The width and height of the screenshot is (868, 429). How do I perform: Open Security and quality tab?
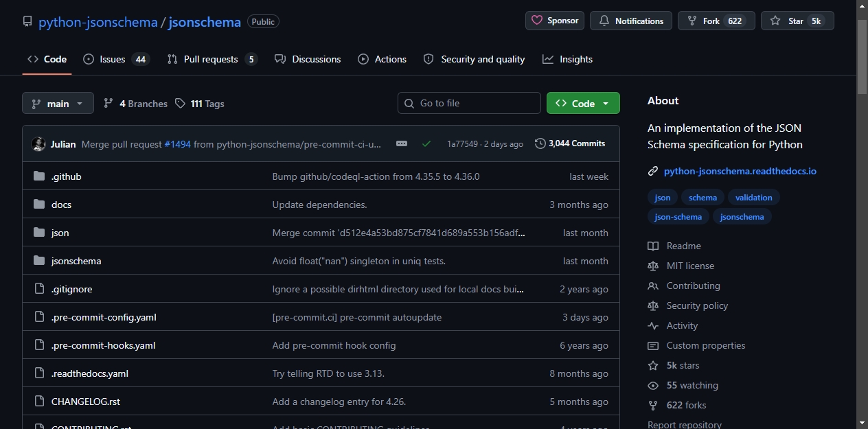pyautogui.click(x=475, y=59)
